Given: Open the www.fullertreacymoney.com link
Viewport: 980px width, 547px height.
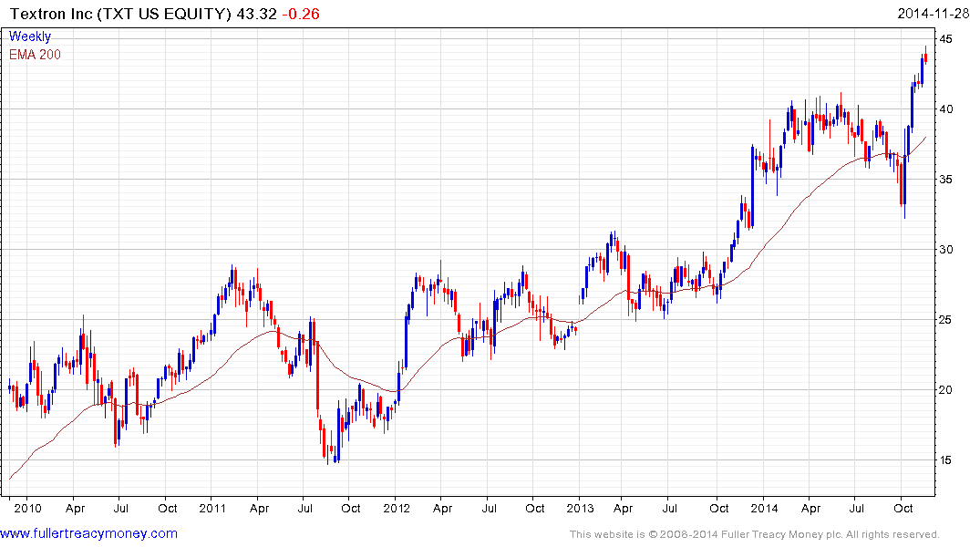Looking at the screenshot, I should point(88,533).
